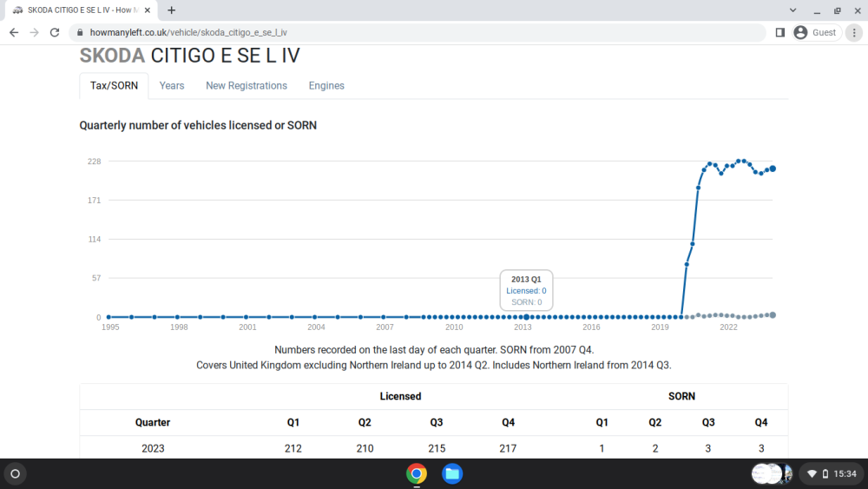This screenshot has width=868, height=489.
Task: Select the 2023 Q4 licensed value 217
Action: pos(508,448)
